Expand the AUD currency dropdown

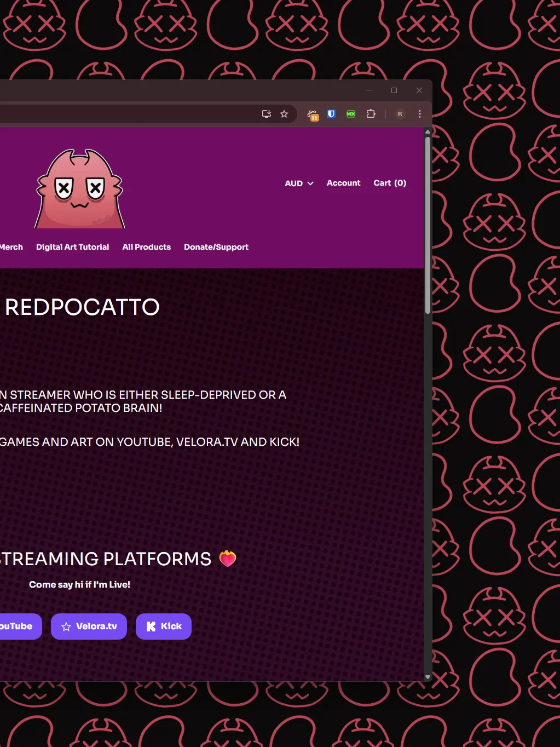tap(299, 183)
